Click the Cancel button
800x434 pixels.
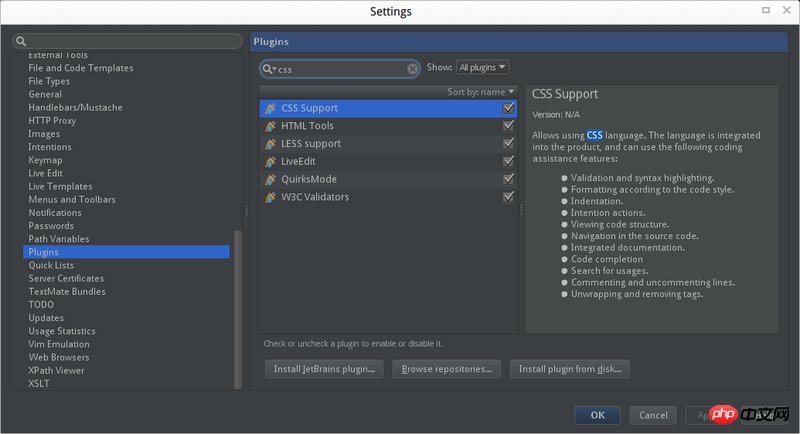pyautogui.click(x=653, y=415)
